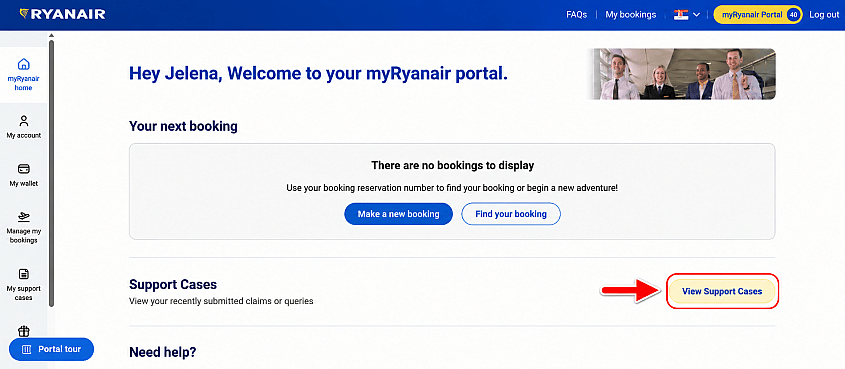Click the gift icon in sidebar
845x369 pixels.
click(24, 331)
